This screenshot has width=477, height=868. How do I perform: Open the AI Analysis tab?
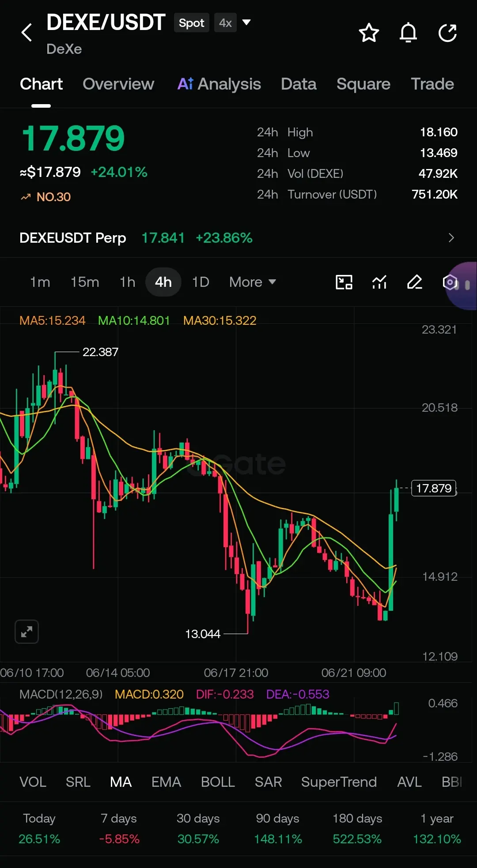219,84
